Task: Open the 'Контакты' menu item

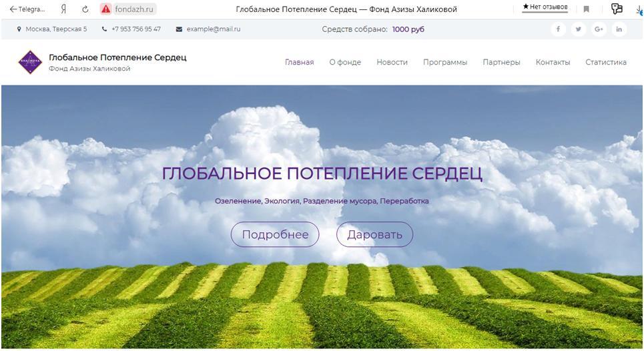Action: click(x=553, y=63)
